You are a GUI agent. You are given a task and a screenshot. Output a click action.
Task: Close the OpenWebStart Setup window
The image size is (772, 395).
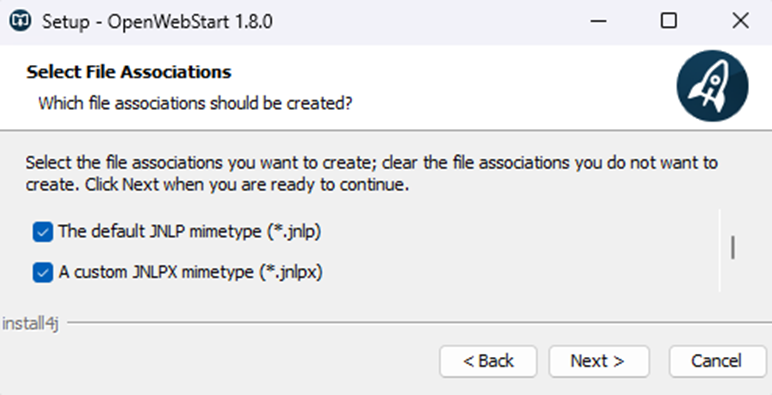click(740, 21)
